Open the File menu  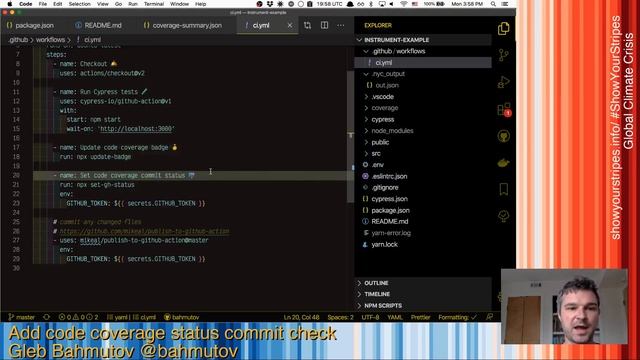point(42,4)
